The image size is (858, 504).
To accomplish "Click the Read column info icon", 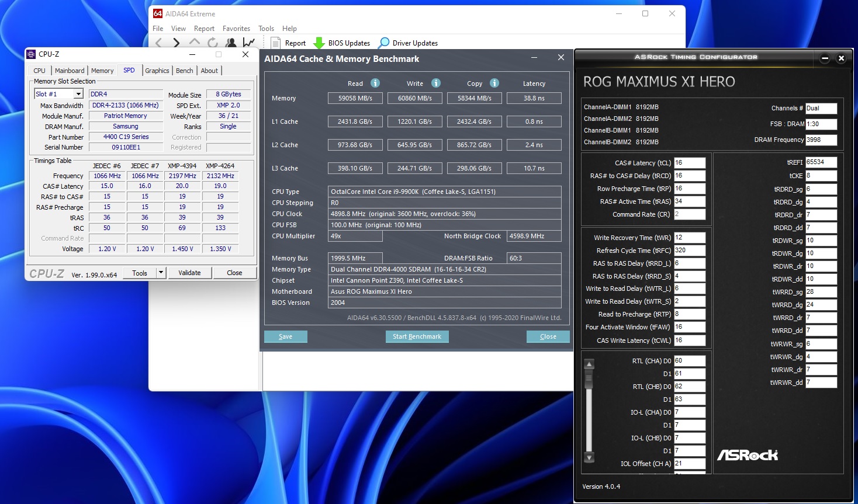I will [x=375, y=83].
